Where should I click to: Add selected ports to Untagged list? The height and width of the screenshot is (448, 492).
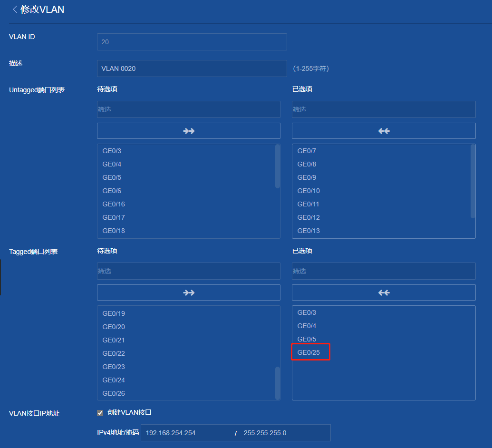189,131
